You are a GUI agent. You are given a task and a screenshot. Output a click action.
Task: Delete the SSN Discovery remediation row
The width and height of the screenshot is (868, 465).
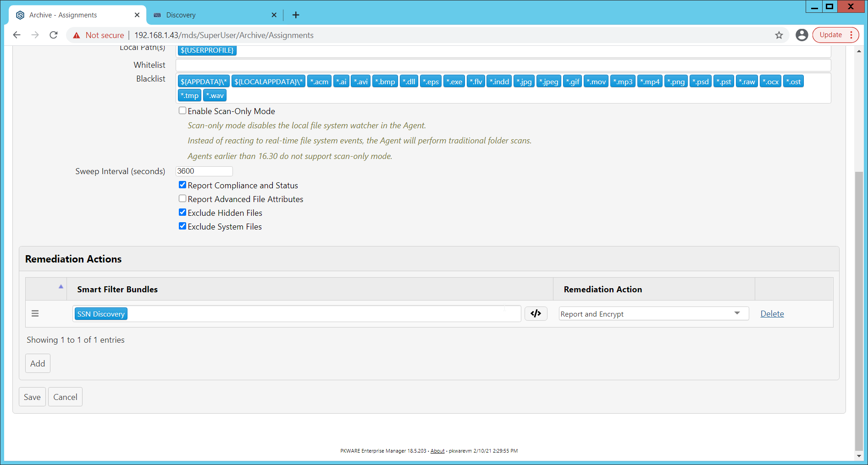pos(772,313)
